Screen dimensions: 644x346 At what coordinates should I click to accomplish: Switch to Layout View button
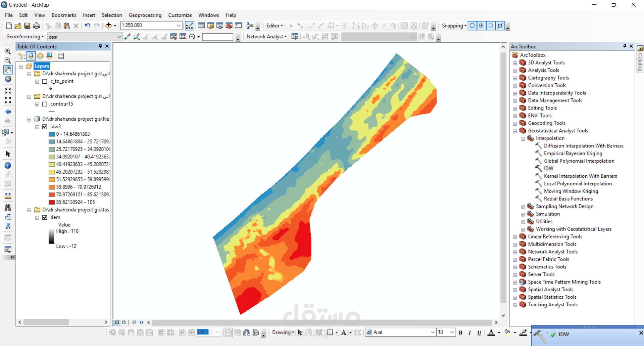124,322
